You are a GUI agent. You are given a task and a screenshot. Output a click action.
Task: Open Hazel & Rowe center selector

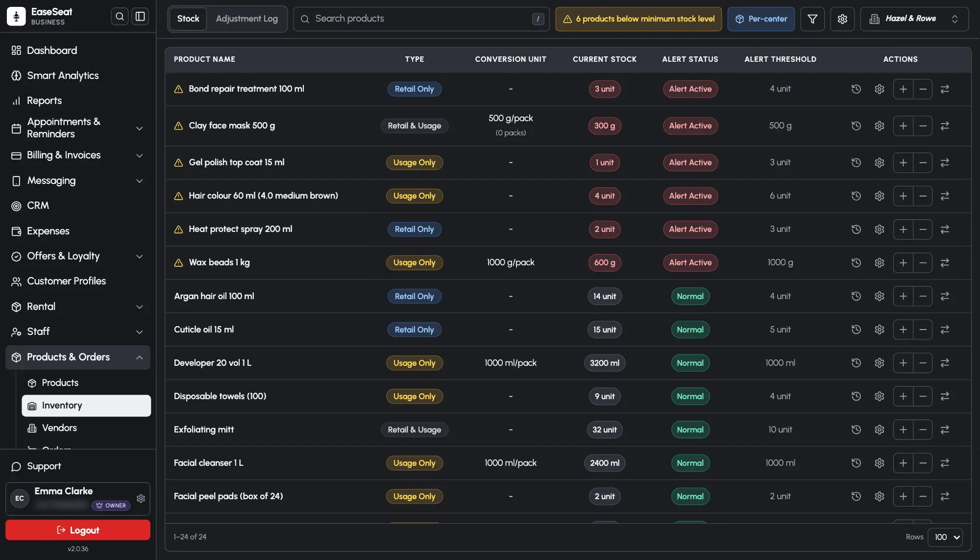click(x=914, y=19)
